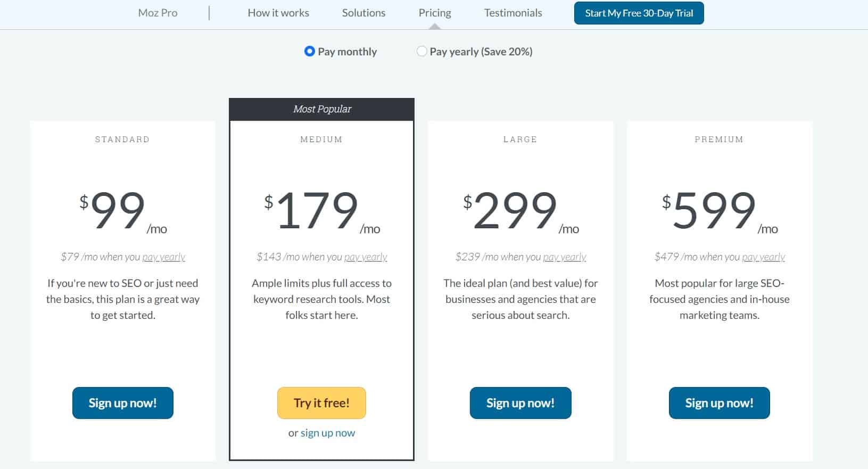Open the Pricing nav tab
The image size is (868, 469).
click(435, 13)
